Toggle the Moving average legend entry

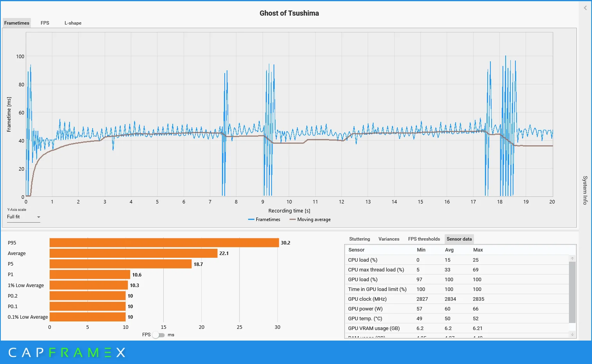click(x=310, y=219)
